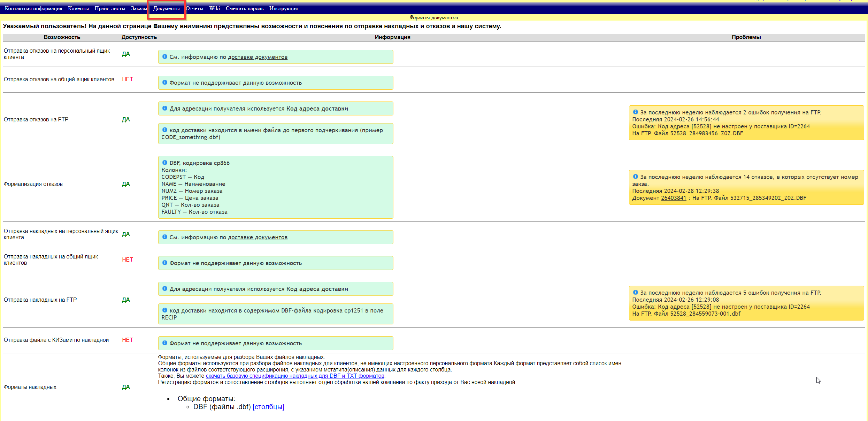The image size is (868, 421).
Task: Click 'Формализация отказов' row label
Action: pos(33,184)
